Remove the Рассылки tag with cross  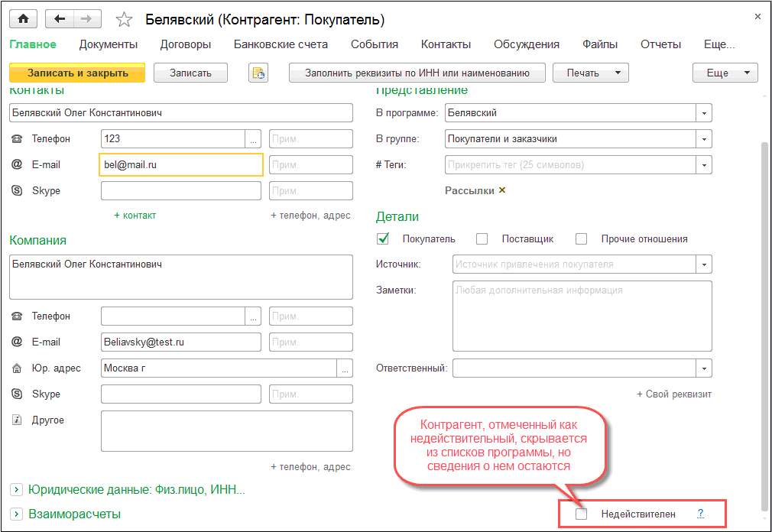pos(502,190)
